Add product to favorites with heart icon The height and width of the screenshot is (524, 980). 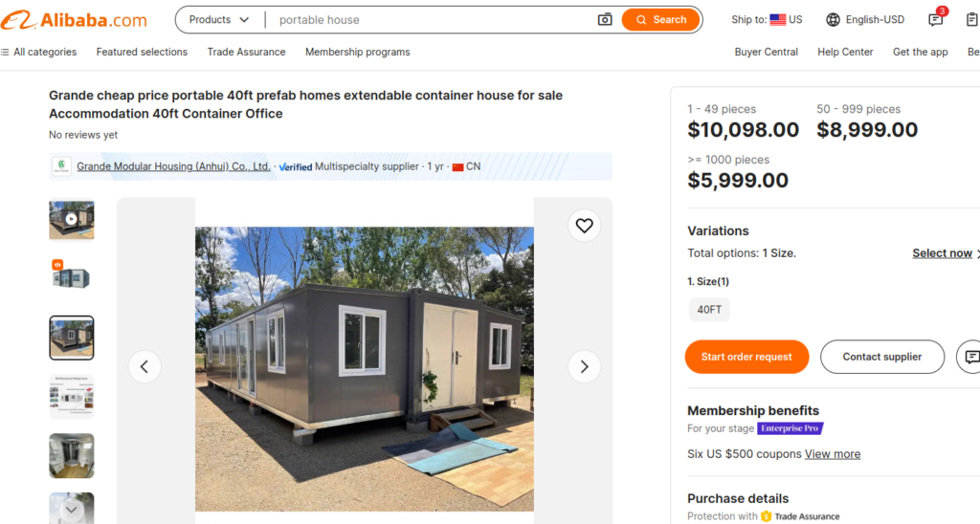pos(584,226)
